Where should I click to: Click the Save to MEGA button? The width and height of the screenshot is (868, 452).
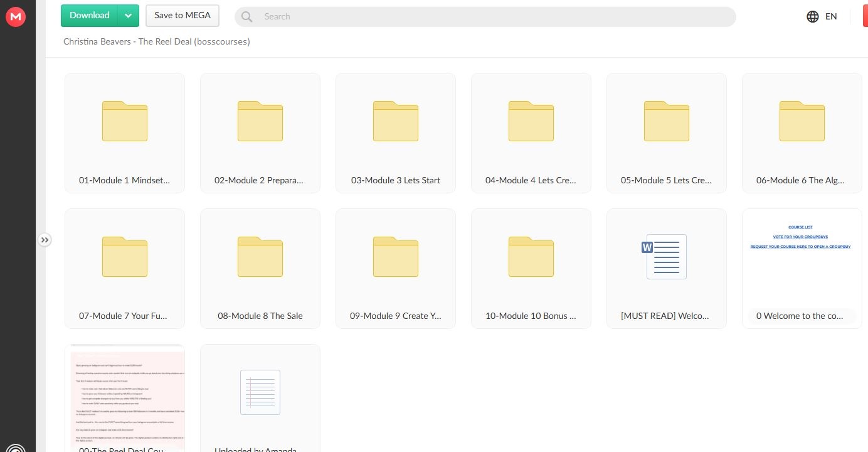click(x=183, y=16)
